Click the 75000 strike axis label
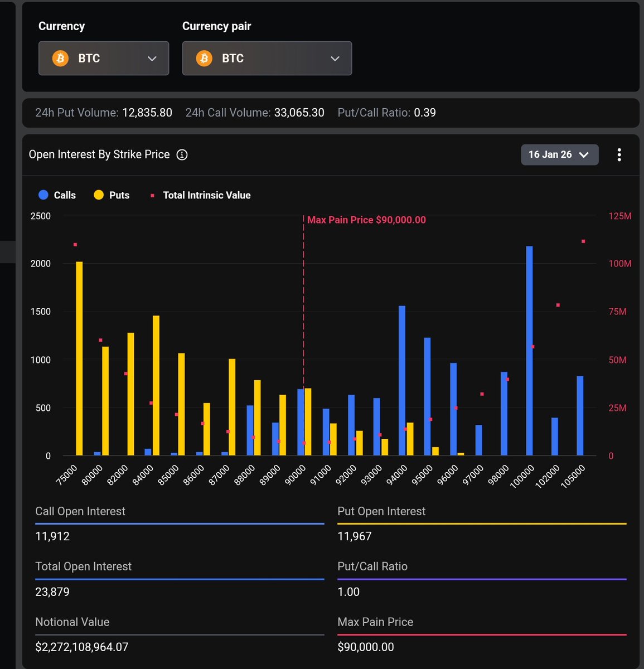The image size is (644, 669). tap(67, 474)
